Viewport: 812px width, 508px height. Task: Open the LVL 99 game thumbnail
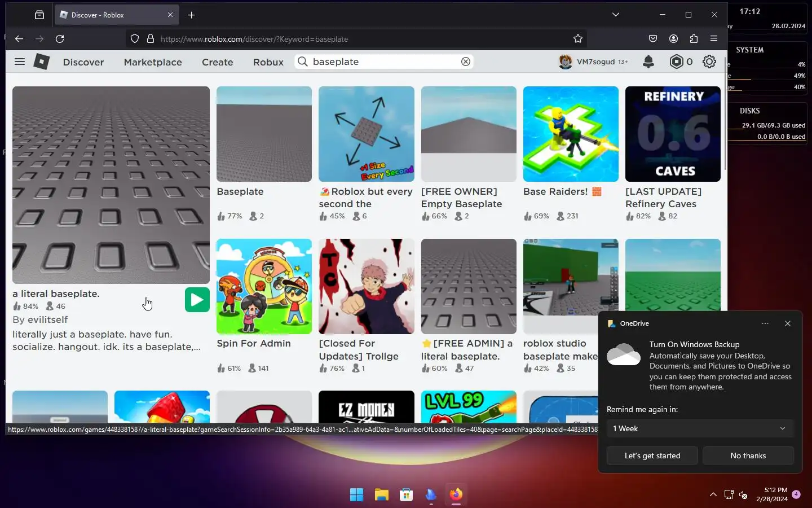tap(469, 406)
